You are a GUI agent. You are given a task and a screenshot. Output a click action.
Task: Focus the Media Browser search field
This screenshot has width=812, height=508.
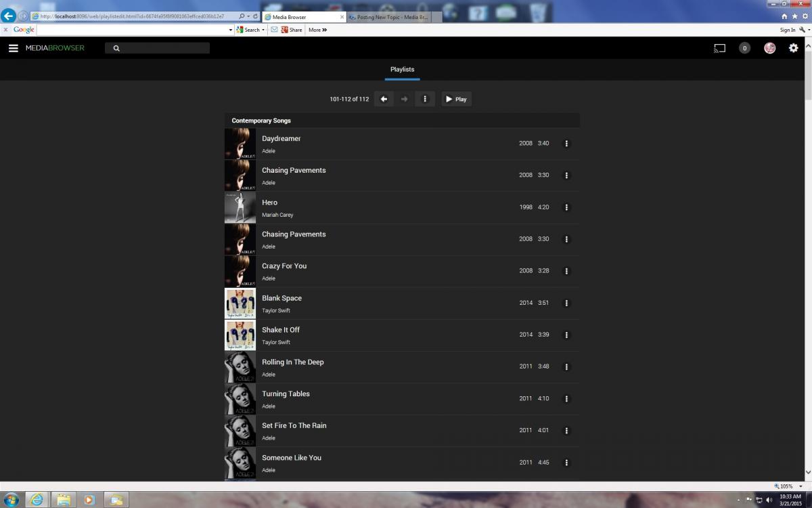[157, 48]
